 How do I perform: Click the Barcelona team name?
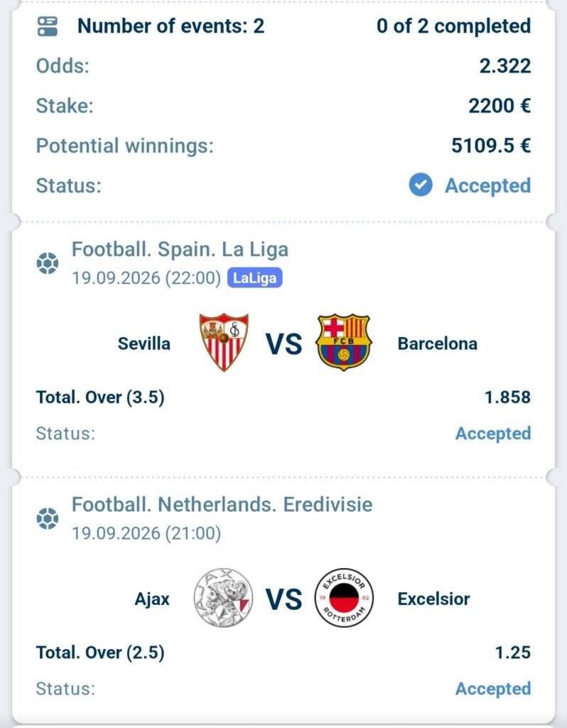click(x=438, y=343)
